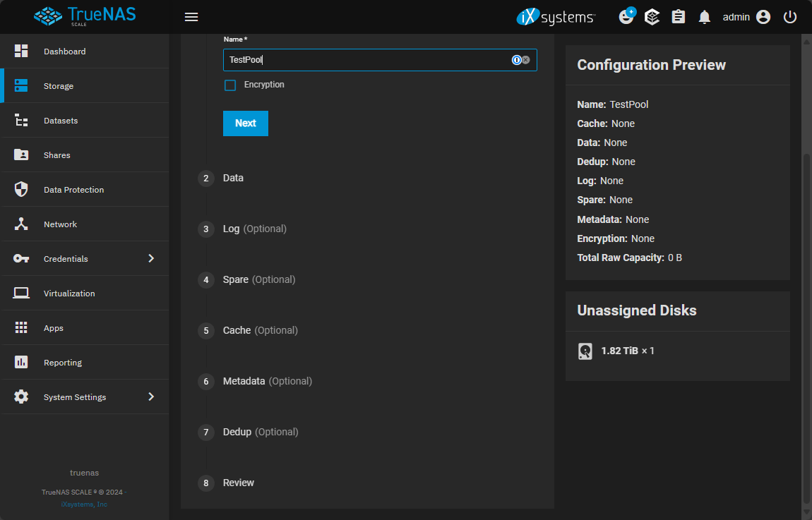Click the admin username text
The image size is (812, 520).
[x=736, y=17]
